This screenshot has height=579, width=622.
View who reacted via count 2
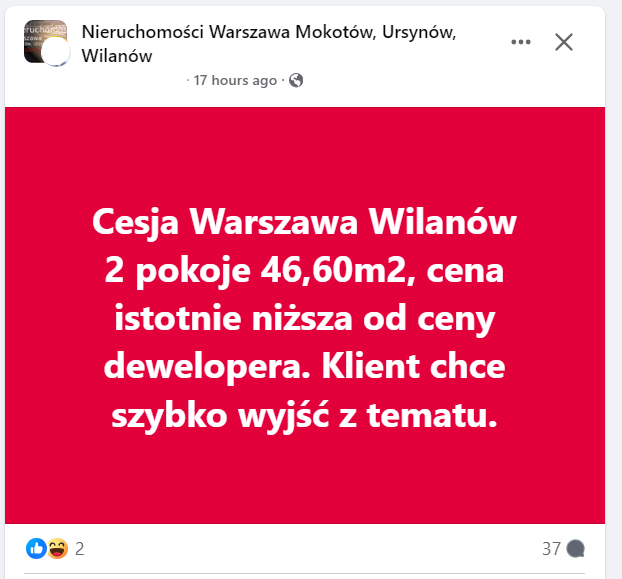tap(79, 549)
